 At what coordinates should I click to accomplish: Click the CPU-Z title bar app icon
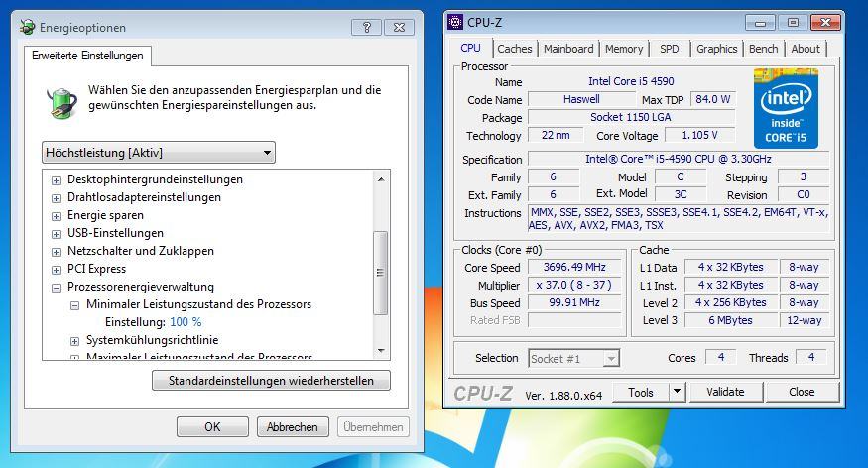tap(455, 22)
